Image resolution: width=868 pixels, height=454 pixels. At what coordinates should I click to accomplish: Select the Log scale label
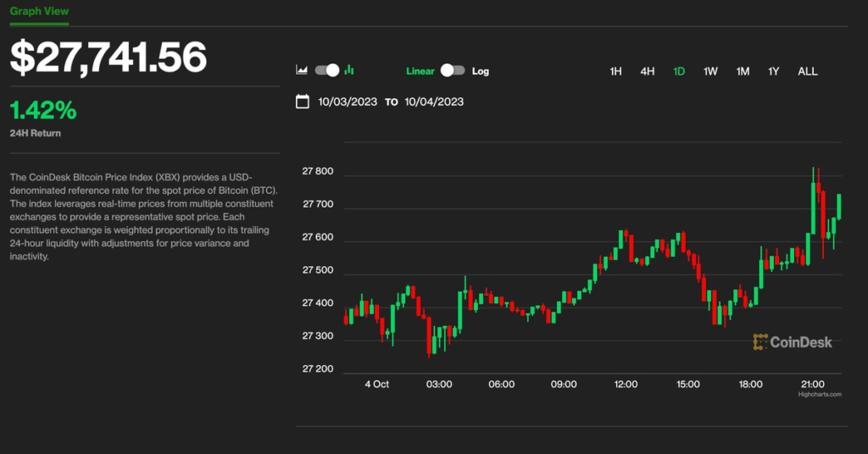point(481,71)
